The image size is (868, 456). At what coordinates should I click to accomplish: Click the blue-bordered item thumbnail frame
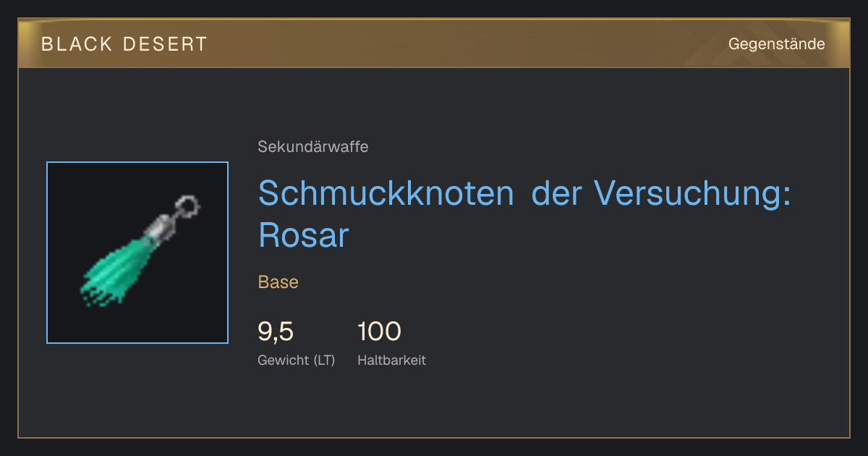pyautogui.click(x=137, y=253)
